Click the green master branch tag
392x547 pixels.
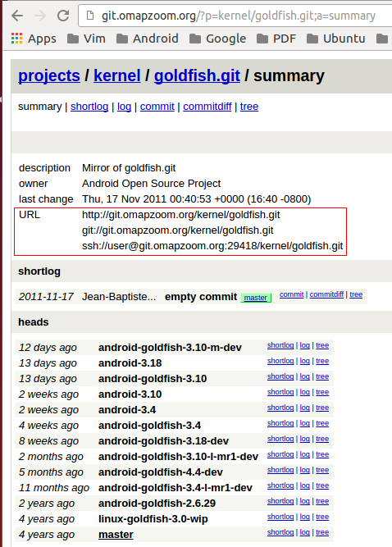256,298
